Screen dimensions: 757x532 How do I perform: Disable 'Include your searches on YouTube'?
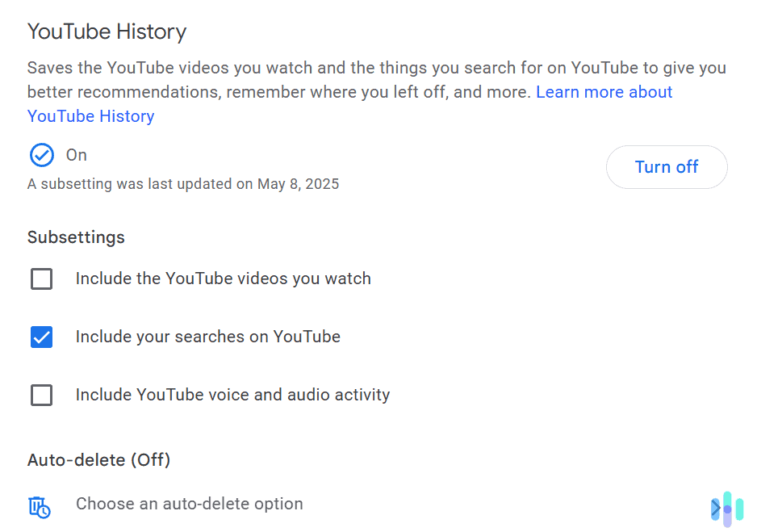pos(41,337)
